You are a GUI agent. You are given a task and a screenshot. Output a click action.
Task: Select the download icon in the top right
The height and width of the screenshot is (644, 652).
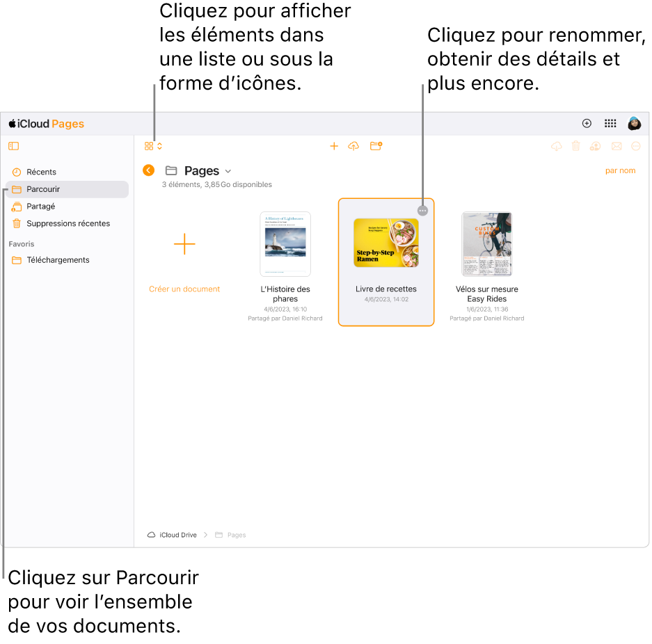tap(555, 146)
